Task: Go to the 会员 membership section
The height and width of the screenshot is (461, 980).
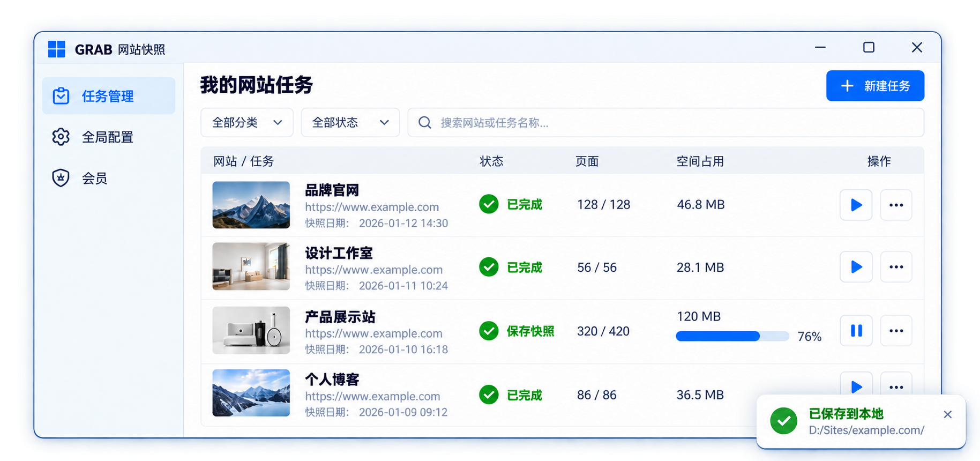Action: 109,178
